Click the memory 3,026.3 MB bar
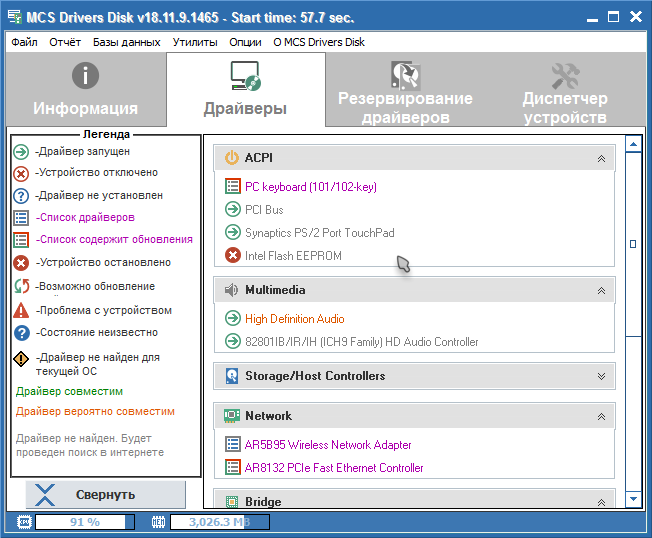 tap(220, 522)
